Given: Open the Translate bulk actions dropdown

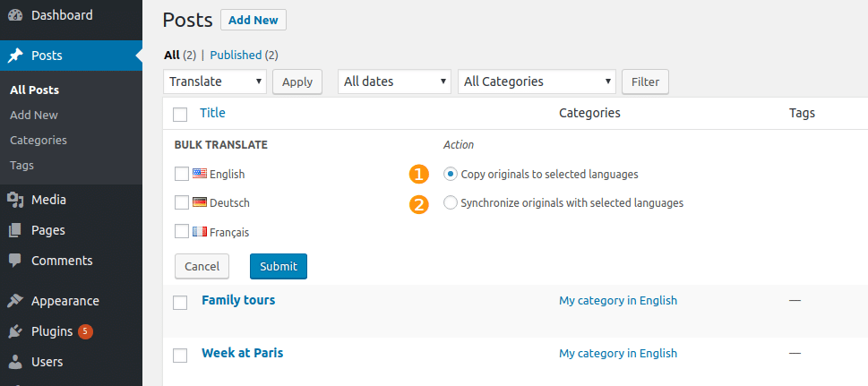Looking at the screenshot, I should click(215, 81).
